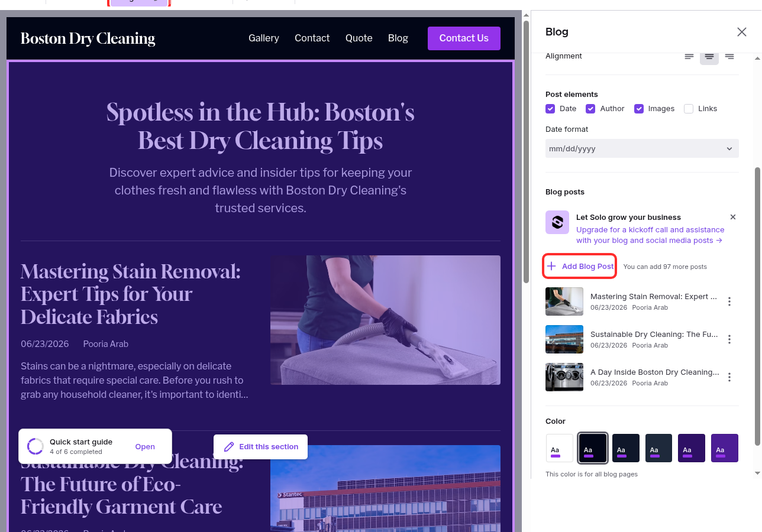762x532 pixels.
Task: Choose the bright purple color swatch
Action: click(x=725, y=448)
